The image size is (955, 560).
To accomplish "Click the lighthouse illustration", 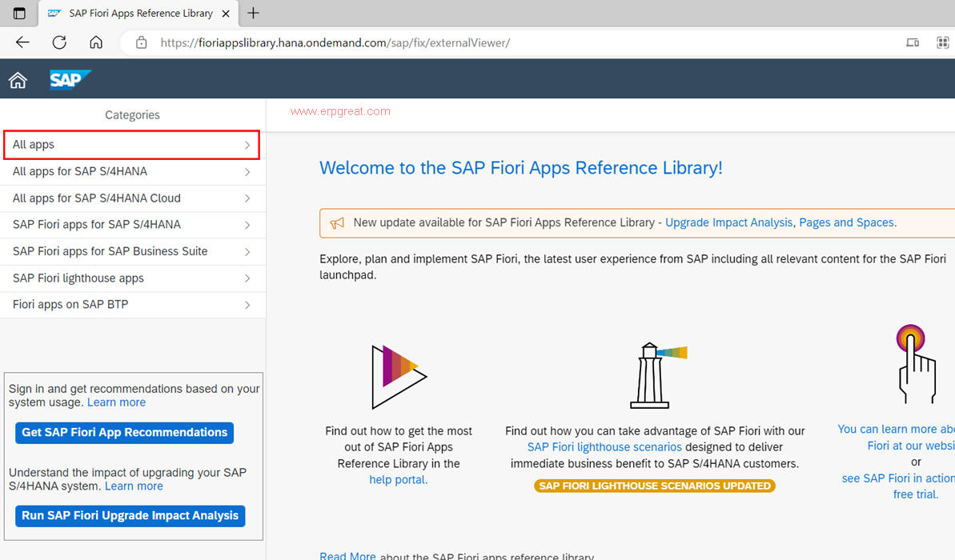I will (x=657, y=375).
